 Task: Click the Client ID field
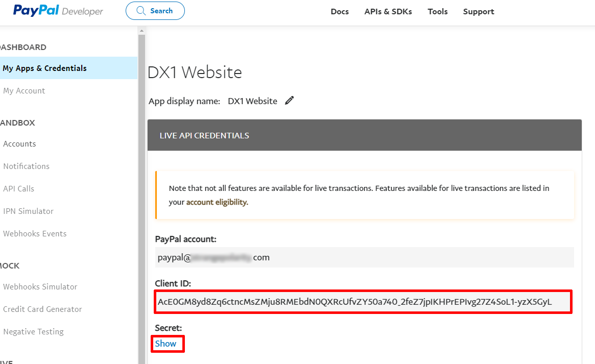pyautogui.click(x=363, y=302)
